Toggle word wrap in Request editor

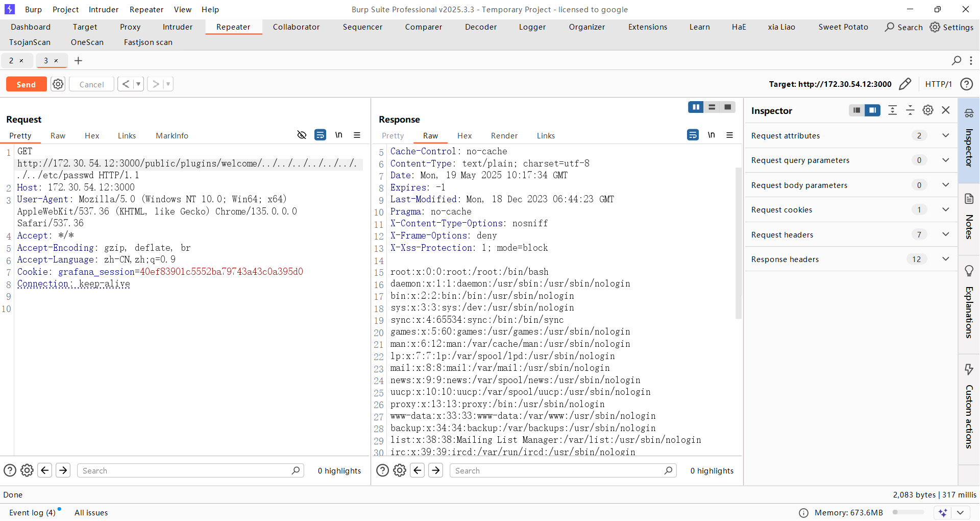(320, 135)
